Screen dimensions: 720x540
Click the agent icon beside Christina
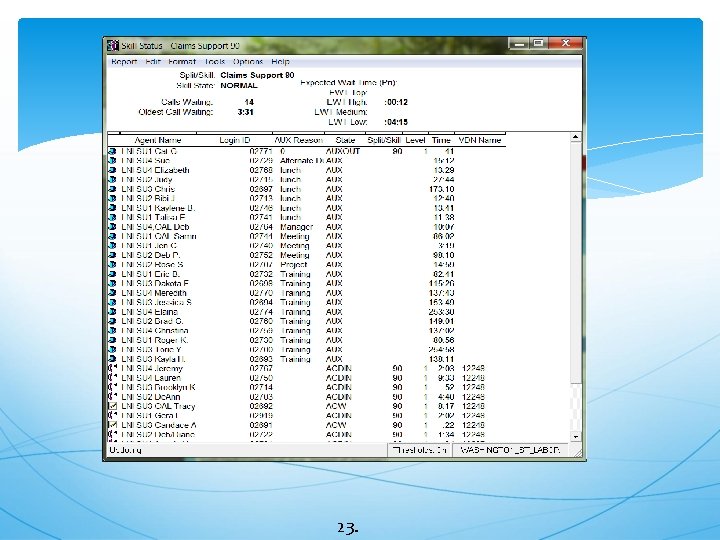click(x=112, y=331)
